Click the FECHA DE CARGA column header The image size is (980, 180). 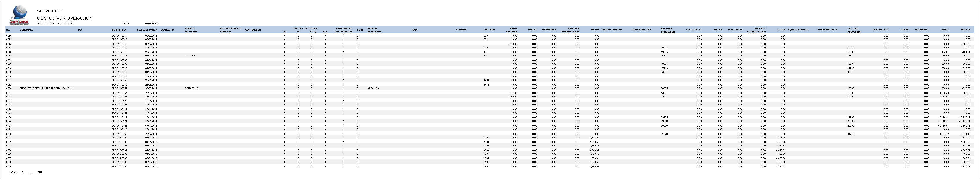[147, 30]
